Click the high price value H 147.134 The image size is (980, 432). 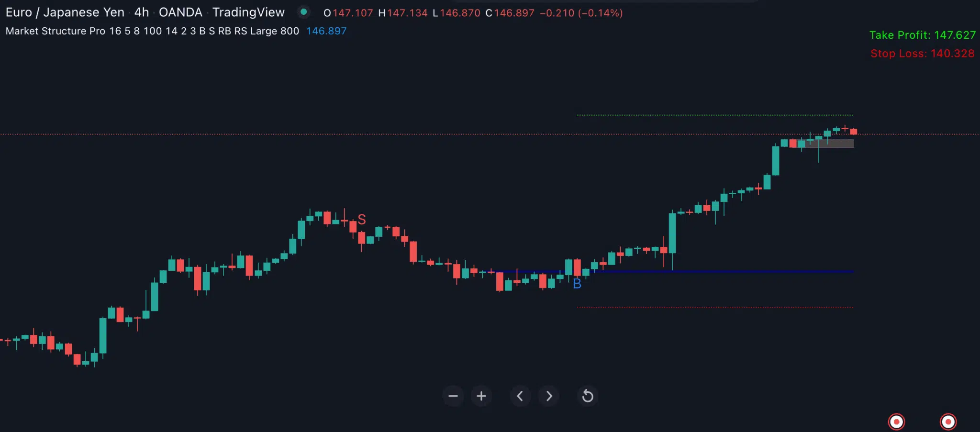pos(403,13)
